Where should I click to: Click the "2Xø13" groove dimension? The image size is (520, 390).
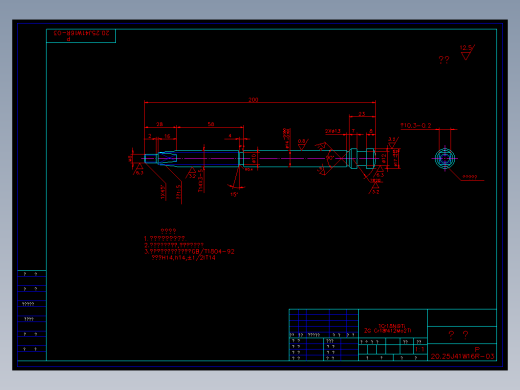tap(333, 131)
